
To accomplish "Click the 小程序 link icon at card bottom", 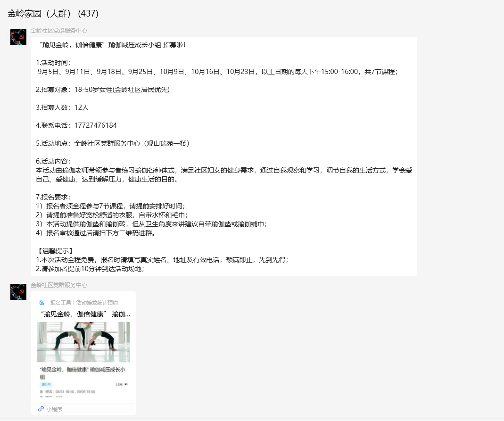I will point(41,409).
